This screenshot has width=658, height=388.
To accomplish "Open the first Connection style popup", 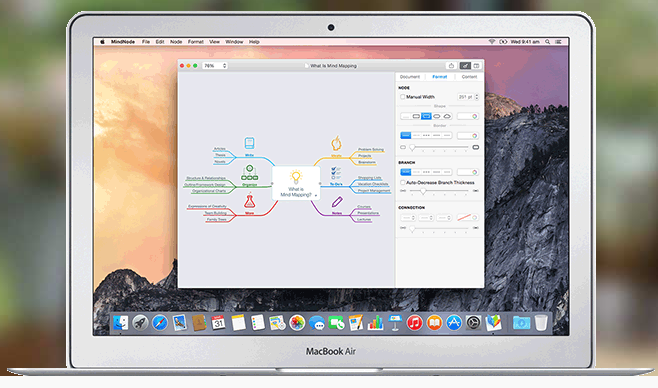I will pyautogui.click(x=408, y=217).
